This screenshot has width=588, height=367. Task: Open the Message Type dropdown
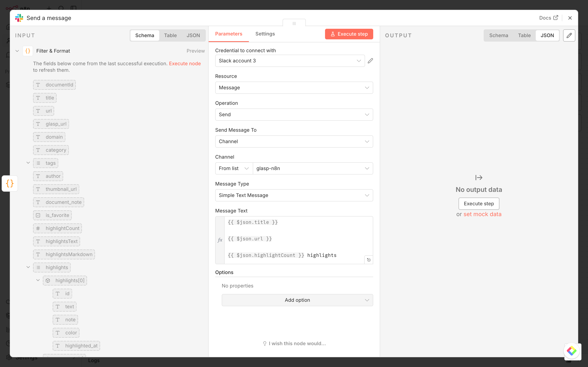[294, 195]
